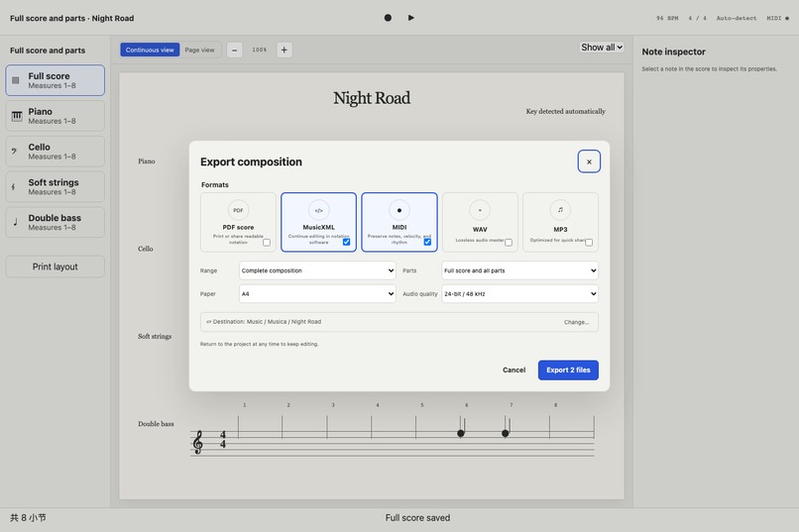Click the MP3 music note icon
Screen dimensions: 799x532
pyautogui.click(x=560, y=210)
